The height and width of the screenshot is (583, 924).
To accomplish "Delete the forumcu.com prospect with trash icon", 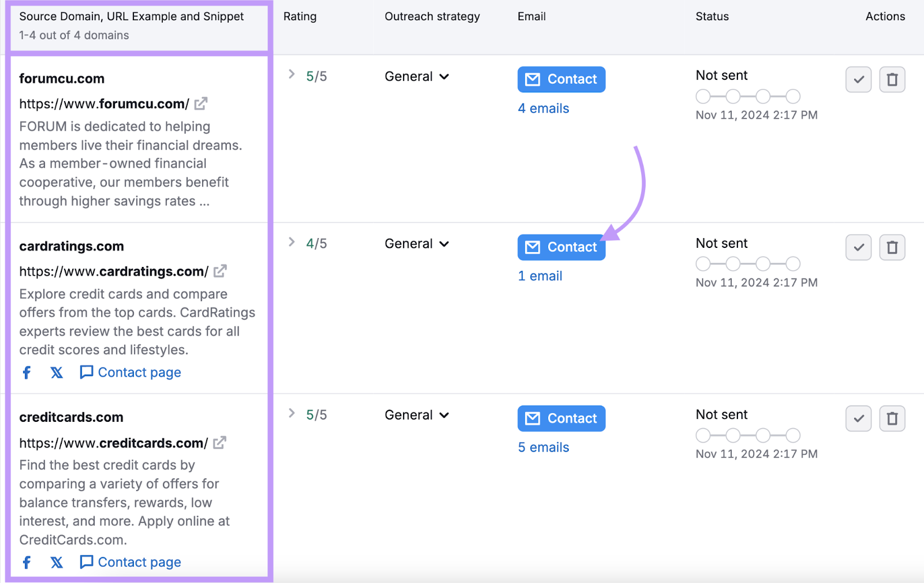I will [892, 80].
